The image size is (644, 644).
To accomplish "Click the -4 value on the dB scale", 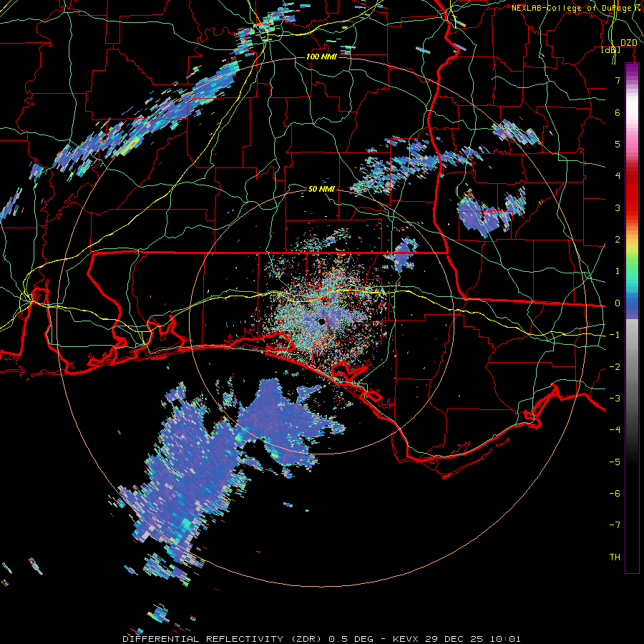I will tap(615, 430).
